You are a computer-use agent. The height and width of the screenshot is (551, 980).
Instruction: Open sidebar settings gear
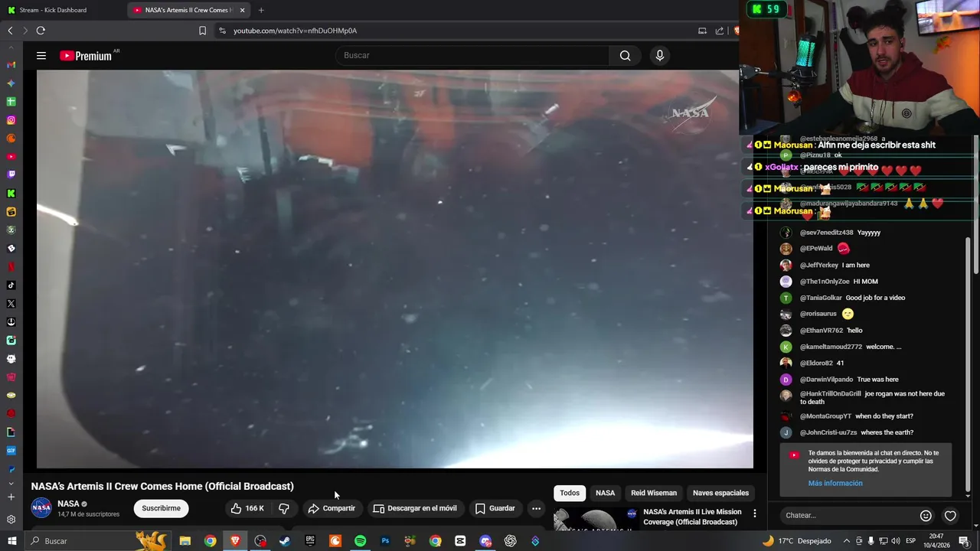pos(11,519)
